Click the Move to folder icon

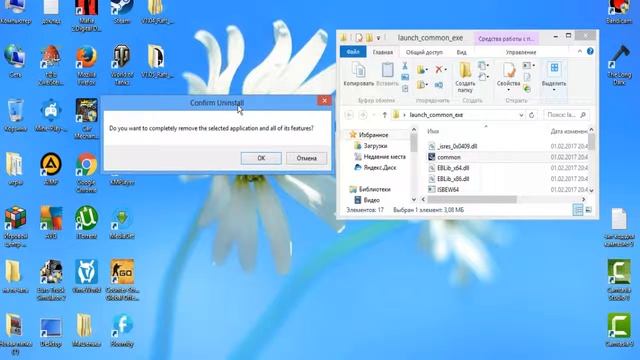click(x=420, y=70)
